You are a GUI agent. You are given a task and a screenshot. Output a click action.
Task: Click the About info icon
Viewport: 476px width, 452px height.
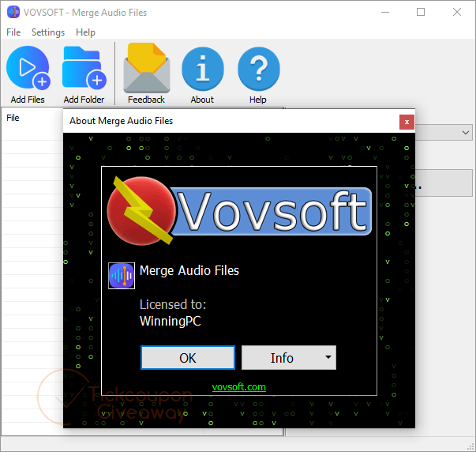click(x=203, y=69)
